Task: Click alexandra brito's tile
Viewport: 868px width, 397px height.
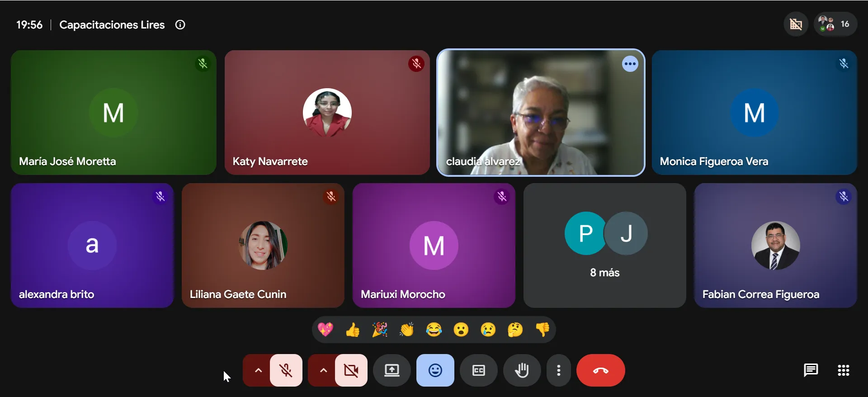Action: click(x=92, y=246)
